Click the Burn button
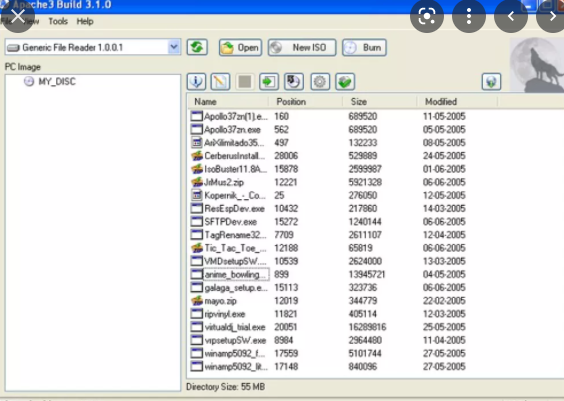Image resolution: width=564 pixels, height=401 pixels. coord(364,47)
